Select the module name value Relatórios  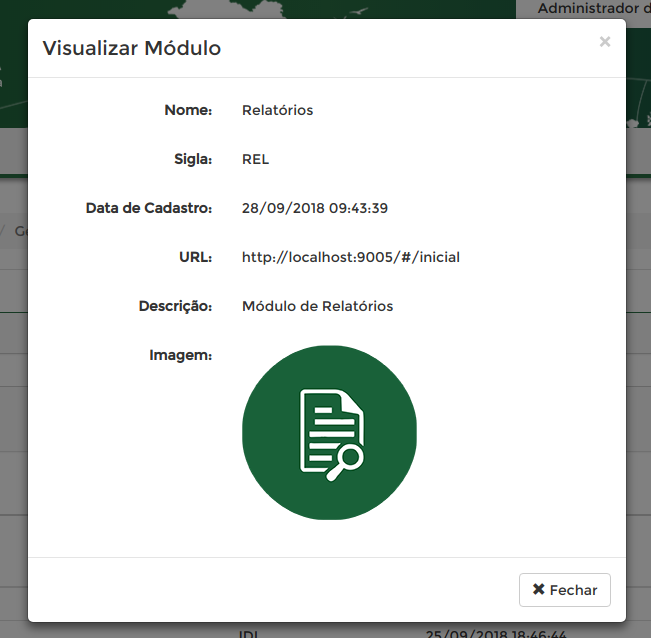click(277, 110)
